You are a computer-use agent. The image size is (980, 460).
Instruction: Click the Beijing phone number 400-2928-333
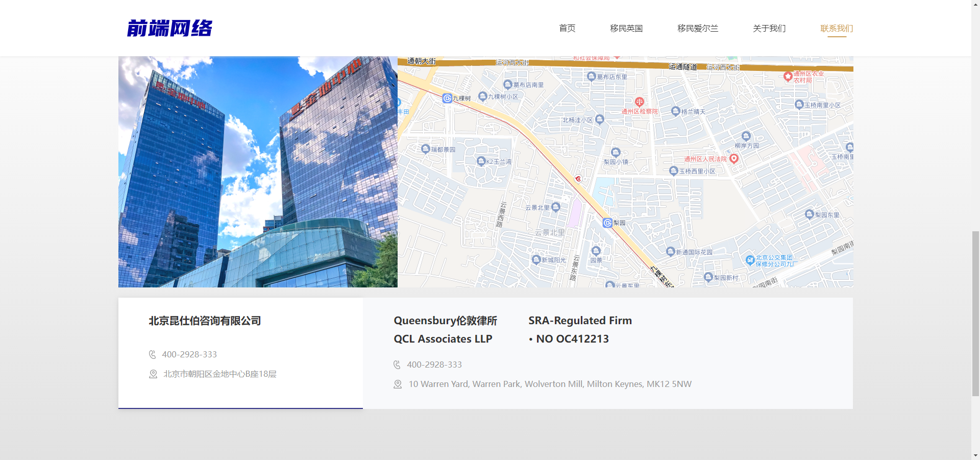[x=189, y=354]
